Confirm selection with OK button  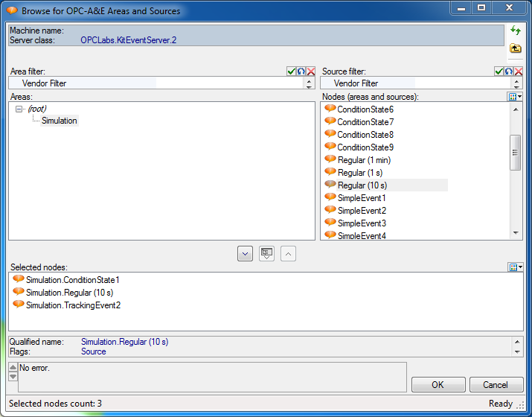pos(438,385)
